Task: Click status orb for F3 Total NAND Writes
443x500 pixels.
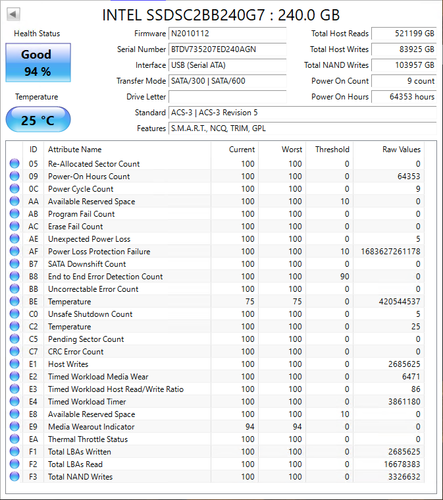Action: pyautogui.click(x=14, y=476)
